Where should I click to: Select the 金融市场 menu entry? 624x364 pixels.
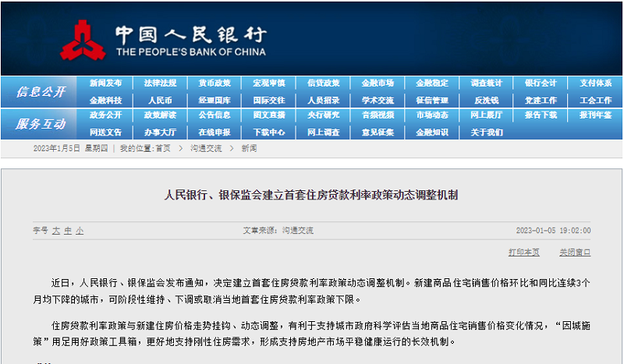[x=378, y=83]
